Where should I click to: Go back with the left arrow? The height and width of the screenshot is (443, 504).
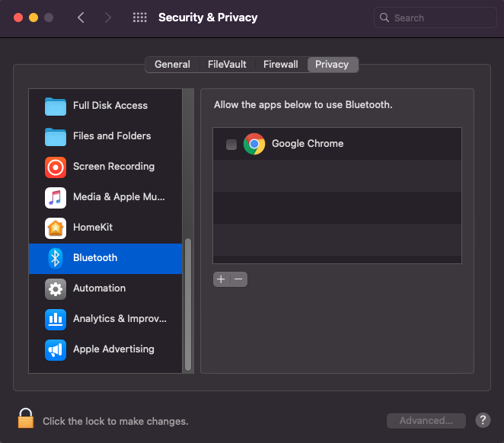point(81,18)
